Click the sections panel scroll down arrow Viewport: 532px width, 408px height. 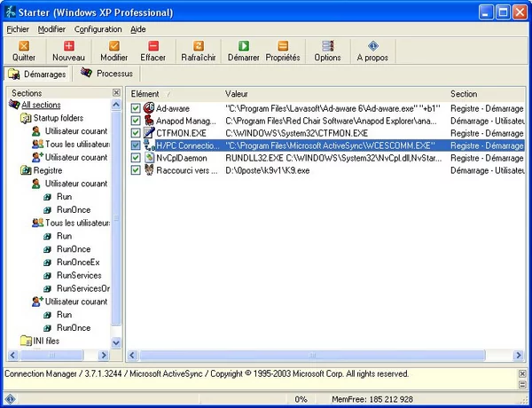(x=116, y=343)
